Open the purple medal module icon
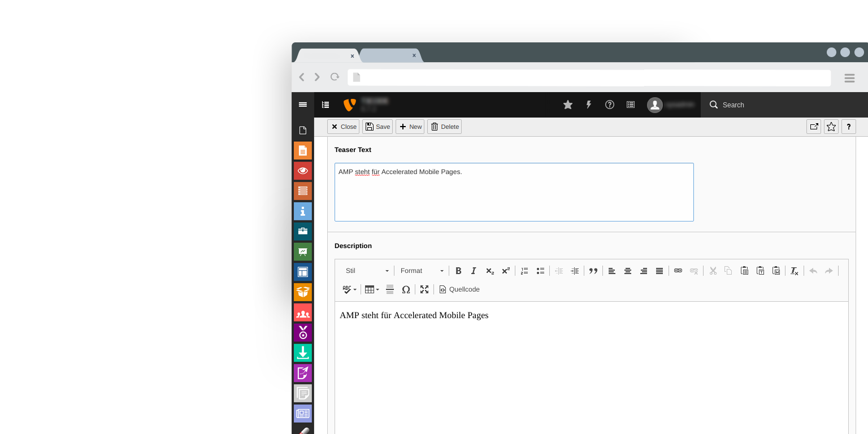 pos(303,332)
